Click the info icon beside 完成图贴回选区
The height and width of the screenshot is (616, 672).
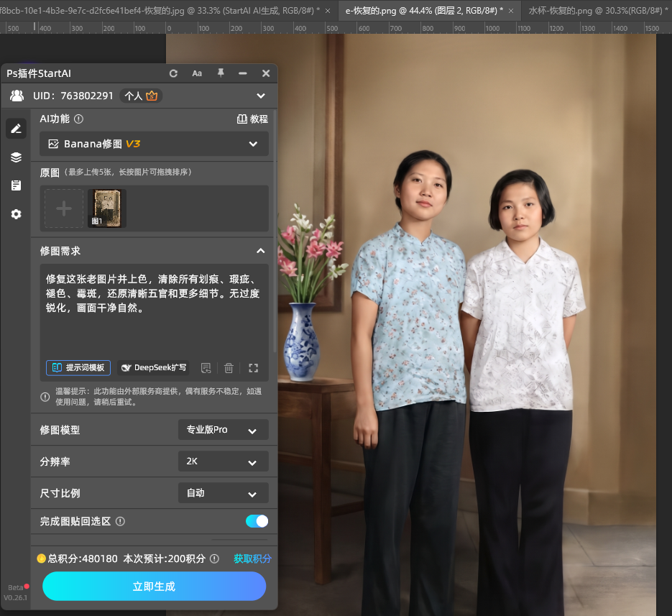tap(121, 521)
